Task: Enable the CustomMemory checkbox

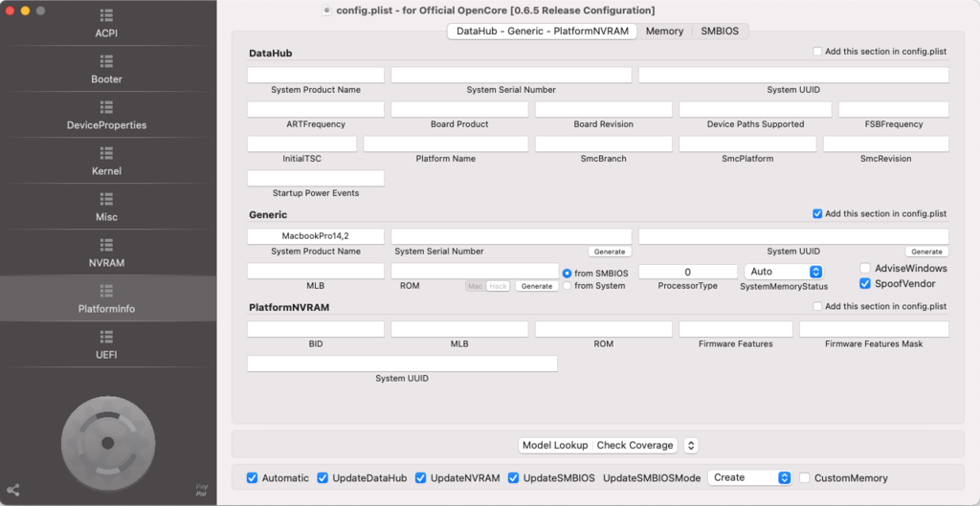Action: [804, 478]
